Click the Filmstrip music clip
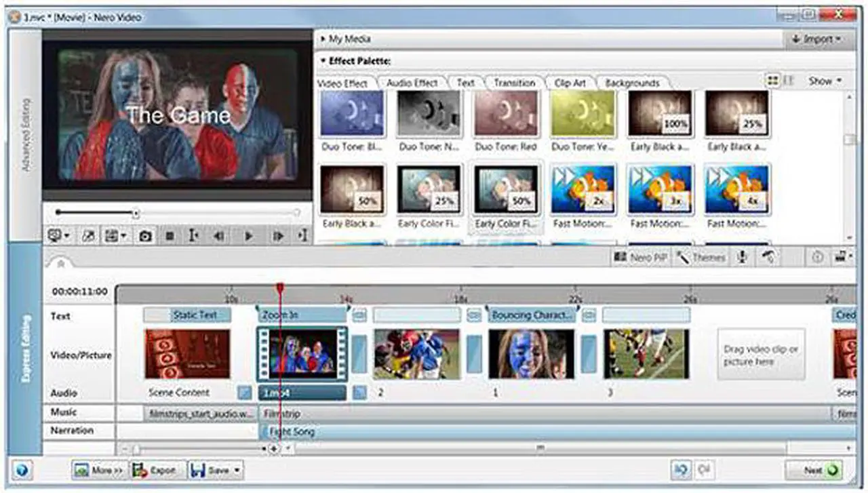The width and height of the screenshot is (868, 493). coord(544,413)
